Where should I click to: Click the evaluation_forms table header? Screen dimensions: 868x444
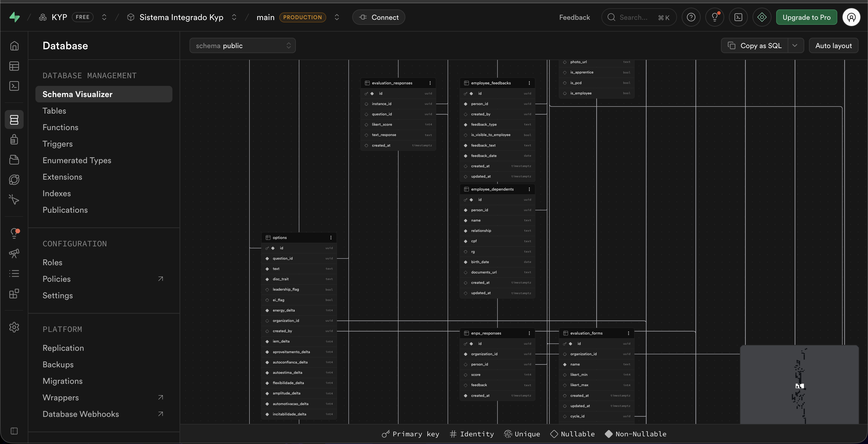[596, 333]
